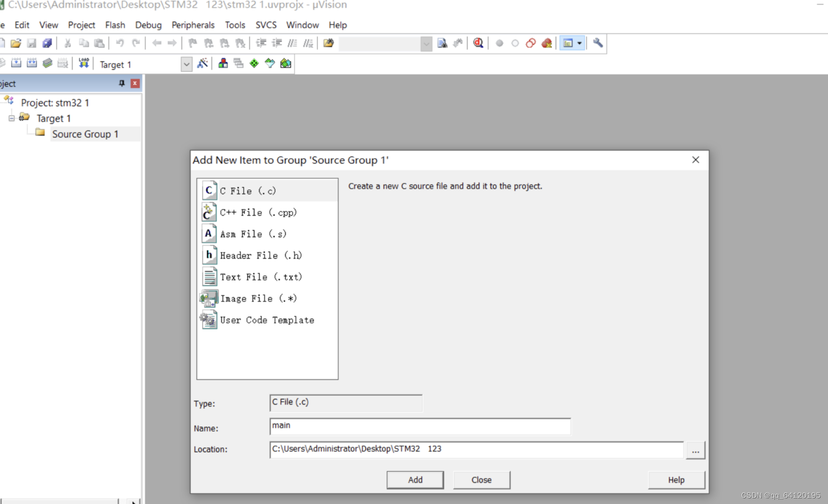
Task: Click the Redo arrow icon
Action: coord(136,43)
